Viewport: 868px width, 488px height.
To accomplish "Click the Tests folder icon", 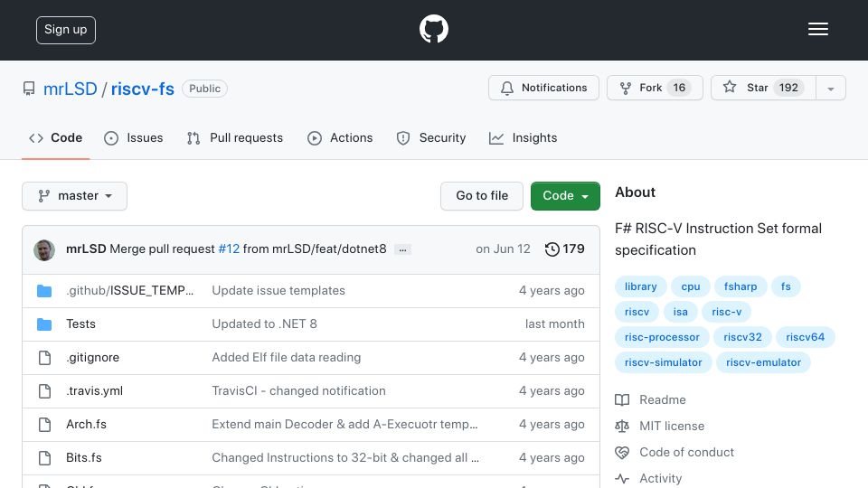I will tap(44, 324).
